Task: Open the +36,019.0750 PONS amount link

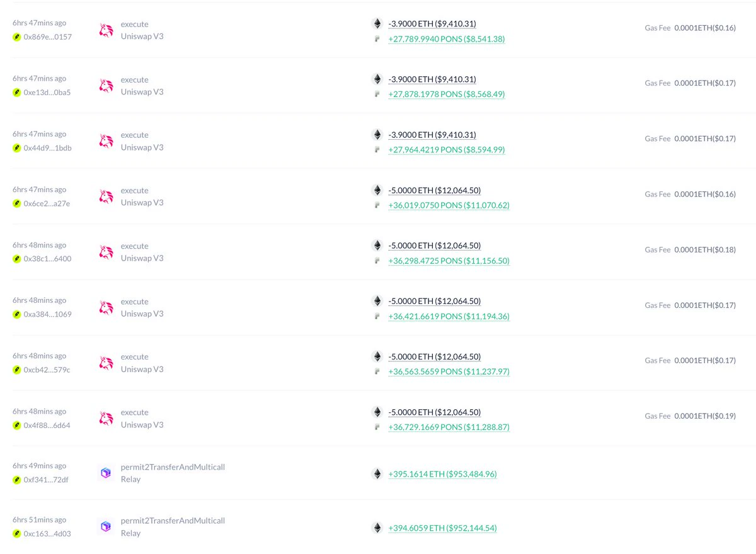Action: pos(449,205)
